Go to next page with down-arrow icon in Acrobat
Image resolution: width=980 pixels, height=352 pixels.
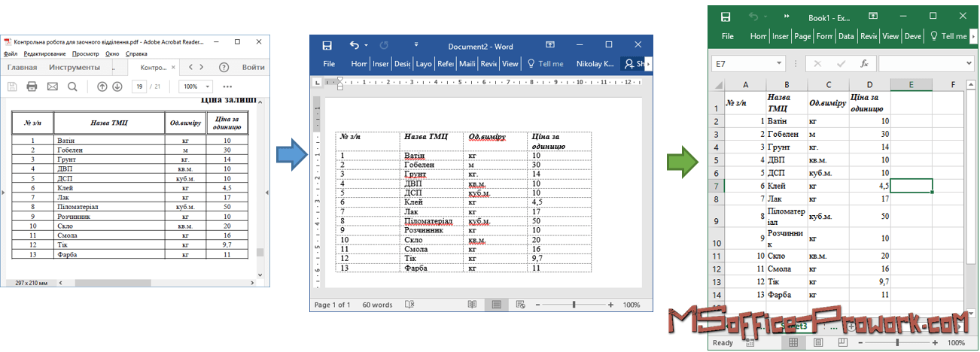pyautogui.click(x=117, y=86)
